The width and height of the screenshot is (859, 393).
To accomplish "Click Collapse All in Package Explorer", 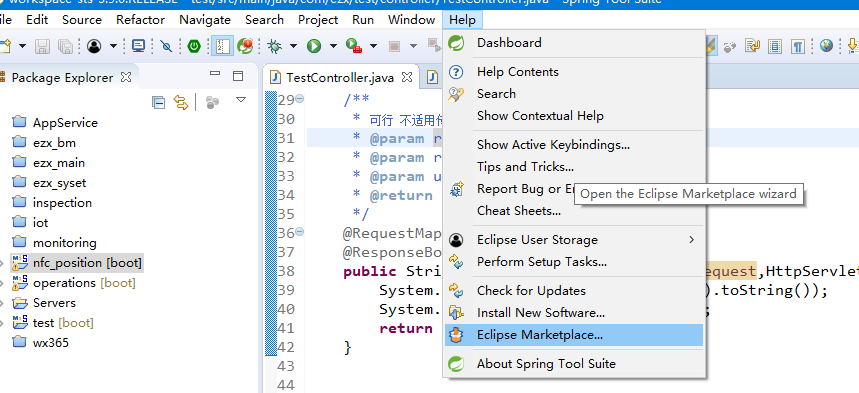I will tap(158, 102).
